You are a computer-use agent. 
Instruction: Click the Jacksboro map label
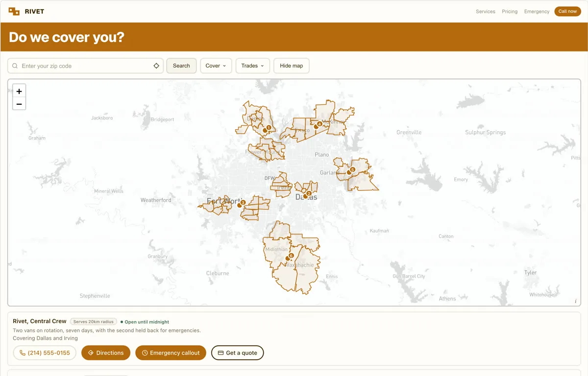coord(102,118)
